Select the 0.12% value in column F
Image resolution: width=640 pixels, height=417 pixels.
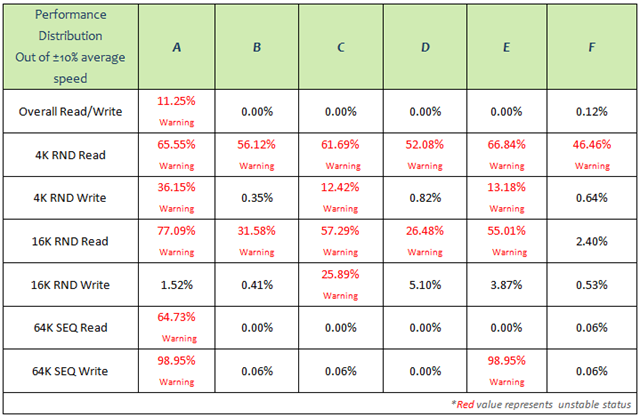pos(591,111)
